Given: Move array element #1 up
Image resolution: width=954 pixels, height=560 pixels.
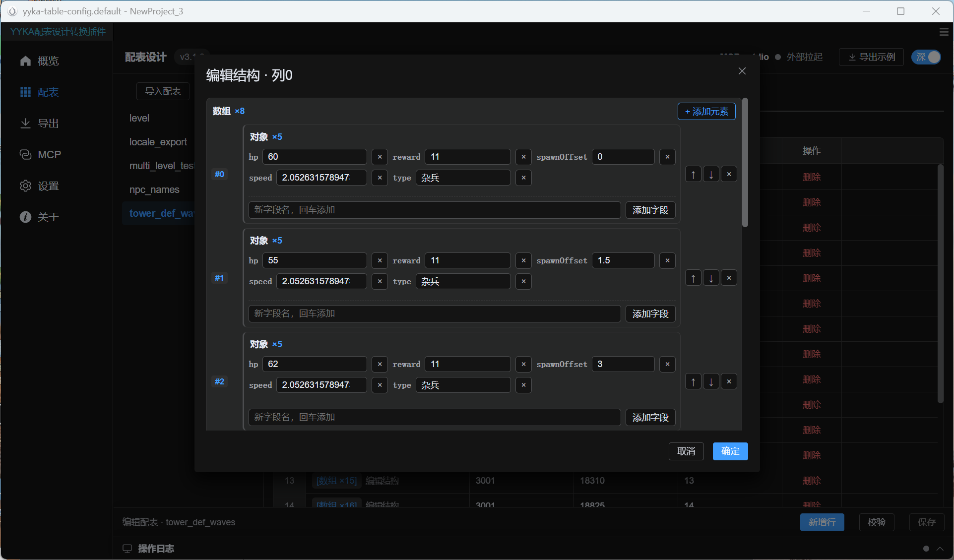Looking at the screenshot, I should pyautogui.click(x=693, y=278).
